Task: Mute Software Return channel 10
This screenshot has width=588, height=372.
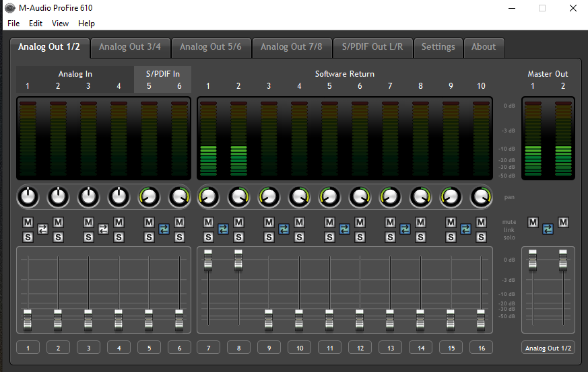Action: tap(481, 223)
